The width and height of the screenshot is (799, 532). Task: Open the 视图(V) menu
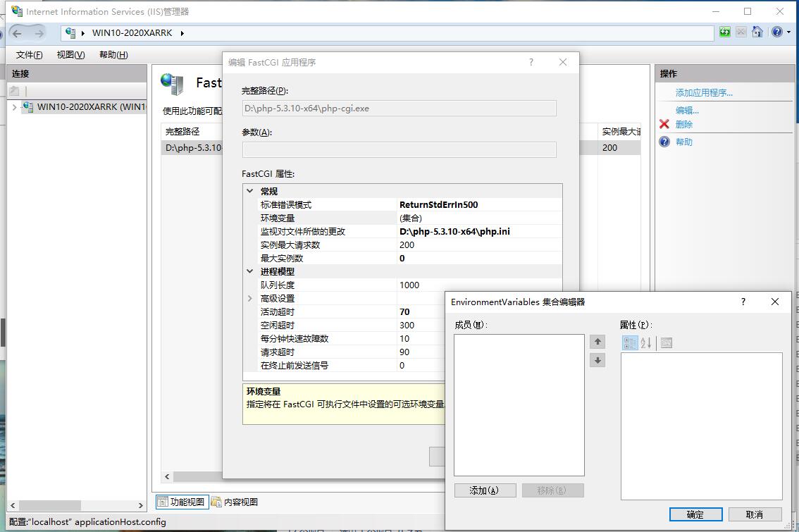(x=71, y=54)
